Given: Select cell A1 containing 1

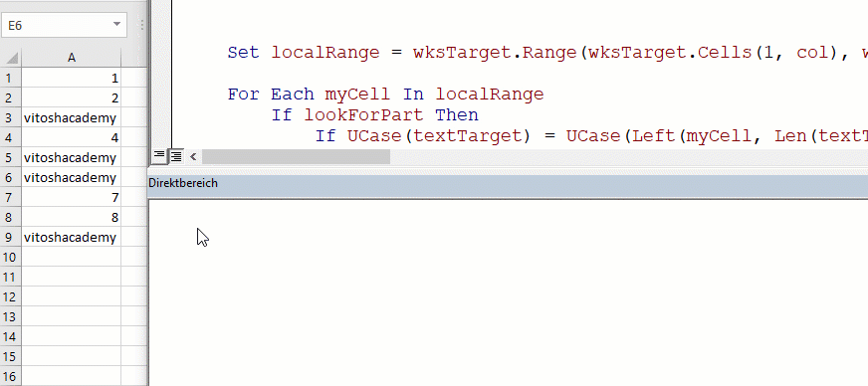Looking at the screenshot, I should pos(72,78).
